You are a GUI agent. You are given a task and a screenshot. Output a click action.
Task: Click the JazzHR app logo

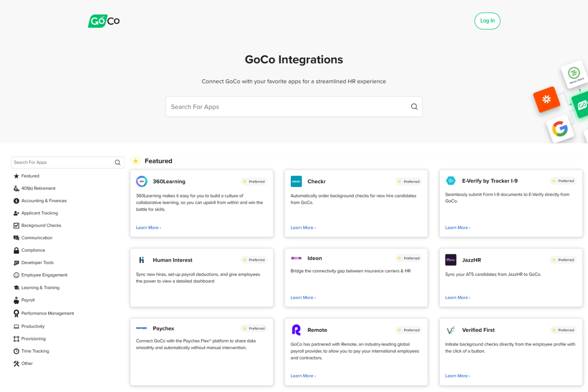click(x=451, y=260)
